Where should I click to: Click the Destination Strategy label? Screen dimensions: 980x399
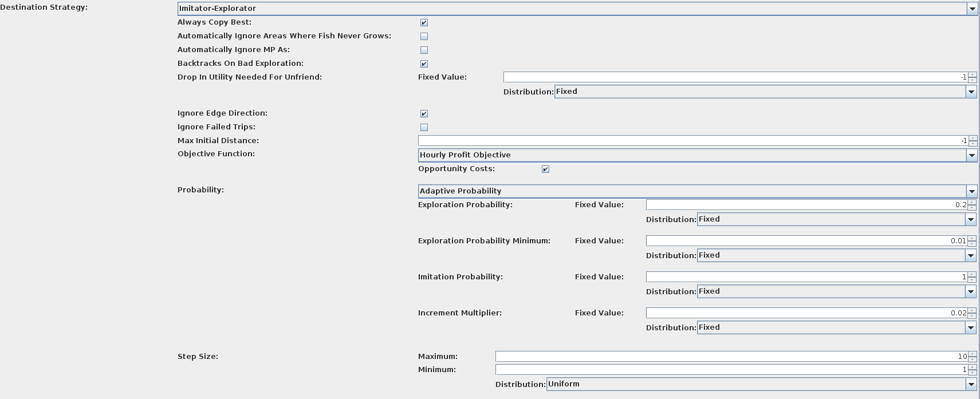(44, 7)
